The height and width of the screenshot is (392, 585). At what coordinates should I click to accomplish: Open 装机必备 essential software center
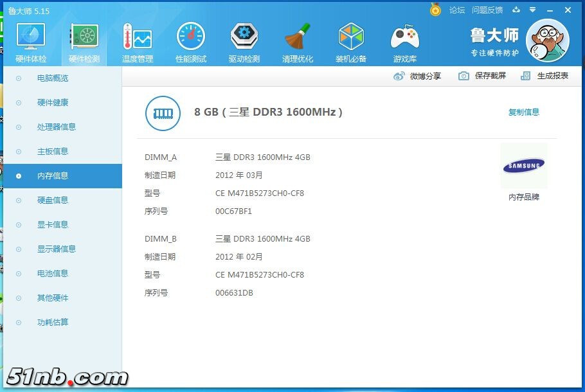pyautogui.click(x=351, y=40)
